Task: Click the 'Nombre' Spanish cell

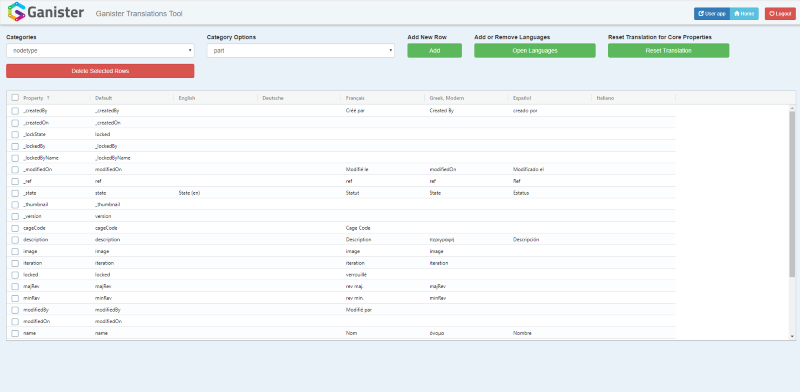Action: pos(522,333)
